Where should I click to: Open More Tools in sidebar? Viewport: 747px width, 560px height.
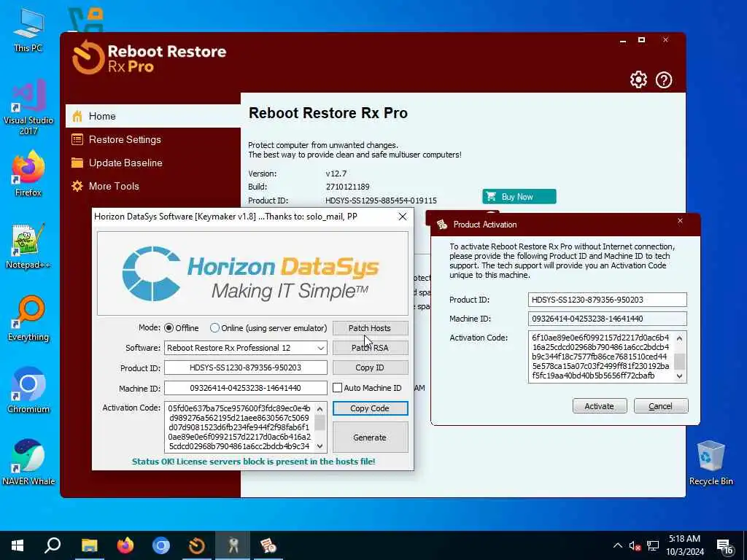pyautogui.click(x=153, y=186)
